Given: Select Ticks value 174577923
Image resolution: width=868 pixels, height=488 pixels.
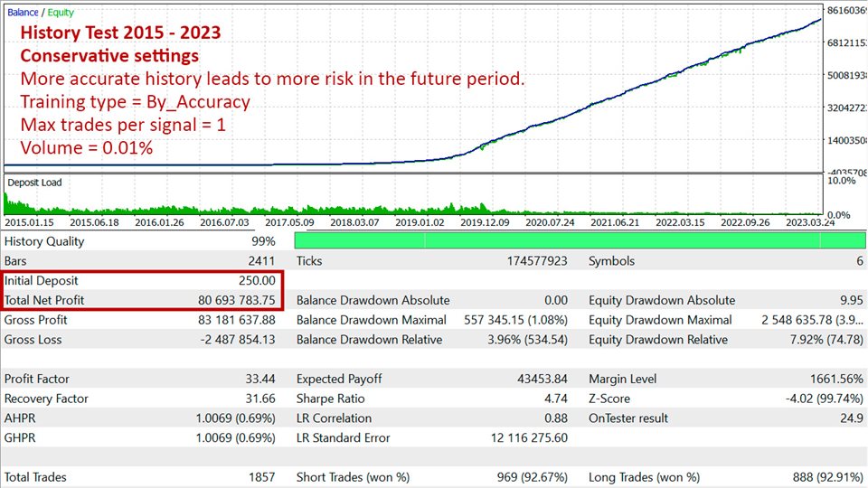Looking at the screenshot, I should 537,260.
